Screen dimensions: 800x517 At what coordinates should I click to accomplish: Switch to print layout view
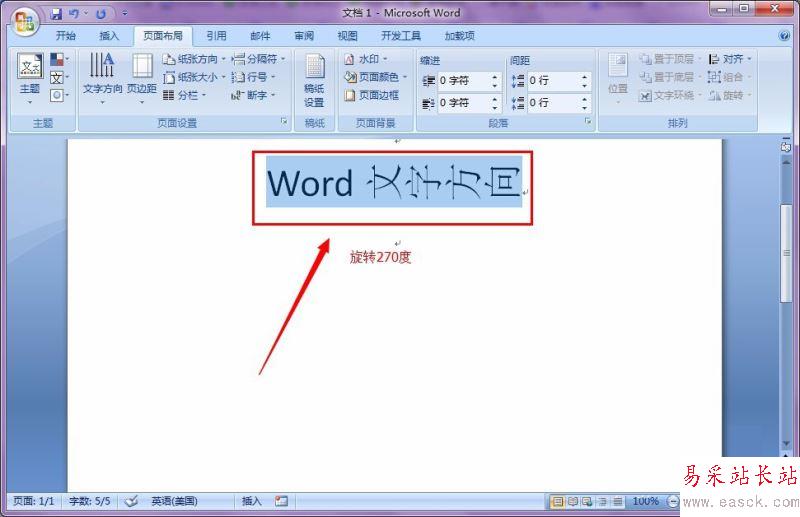pos(558,502)
